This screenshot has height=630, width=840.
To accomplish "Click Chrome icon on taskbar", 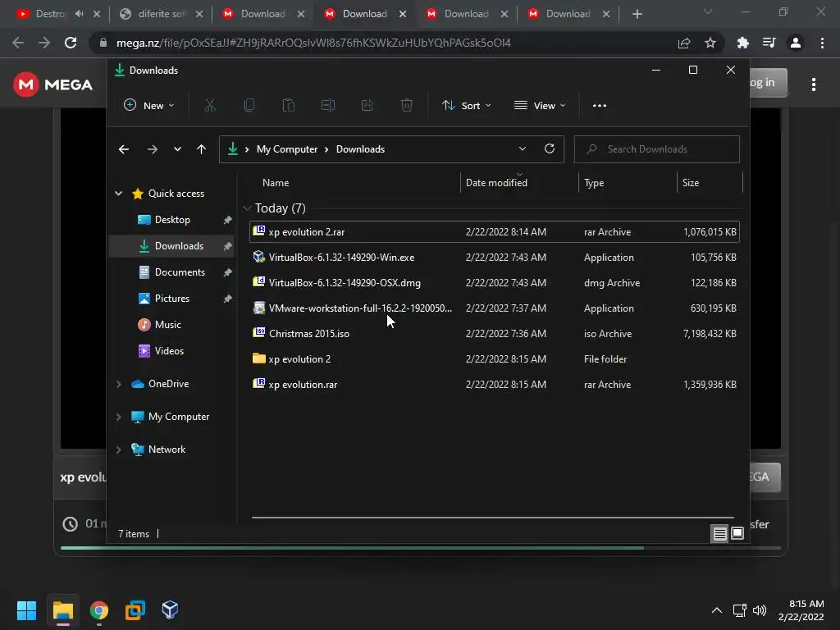I will [x=99, y=610].
